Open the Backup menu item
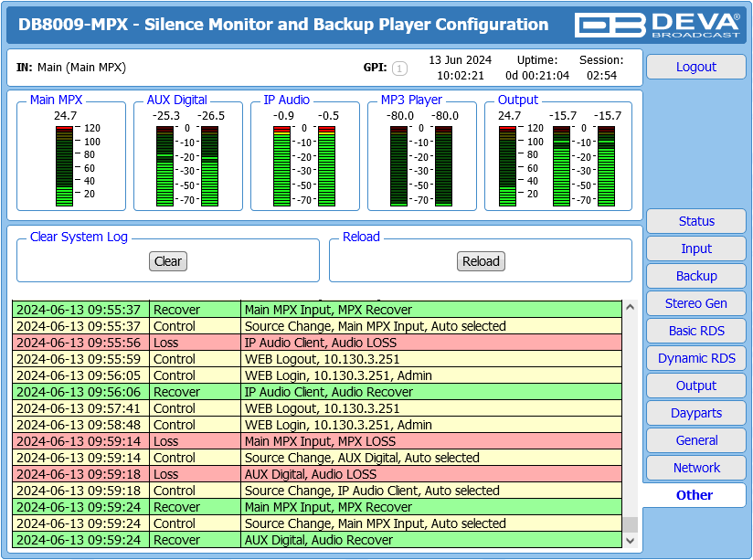The image size is (753, 560). (695, 276)
